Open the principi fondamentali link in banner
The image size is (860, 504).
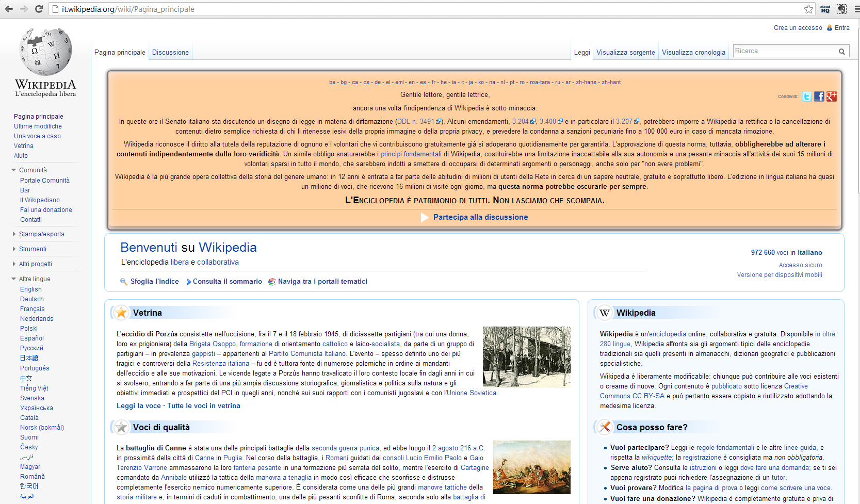pyautogui.click(x=411, y=154)
